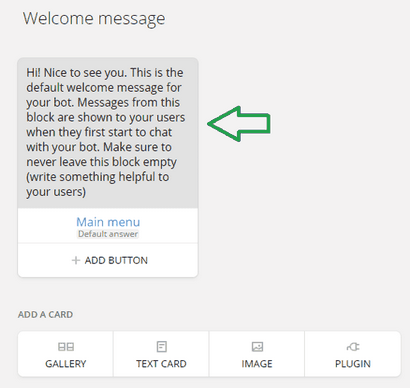Click the Image card picture icon
Image resolution: width=410 pixels, height=388 pixels.
[257, 347]
